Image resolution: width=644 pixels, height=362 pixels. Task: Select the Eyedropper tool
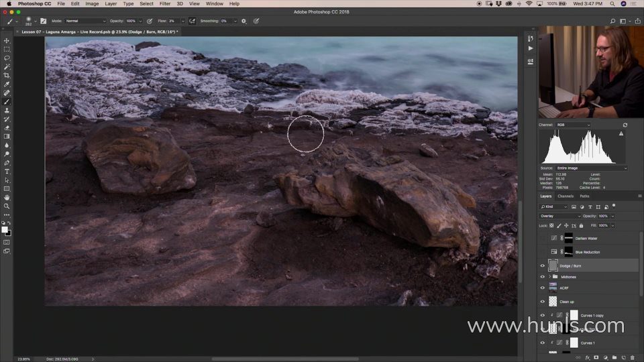pos(7,84)
